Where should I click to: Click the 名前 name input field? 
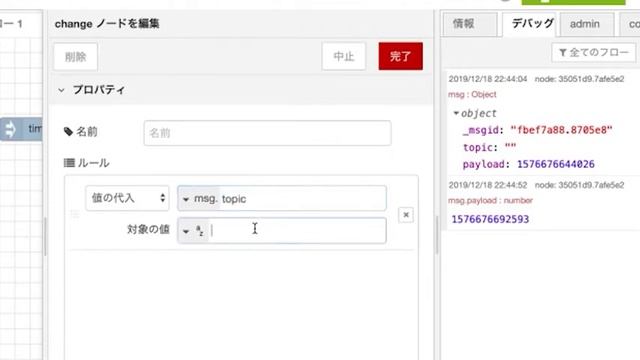coord(267,133)
